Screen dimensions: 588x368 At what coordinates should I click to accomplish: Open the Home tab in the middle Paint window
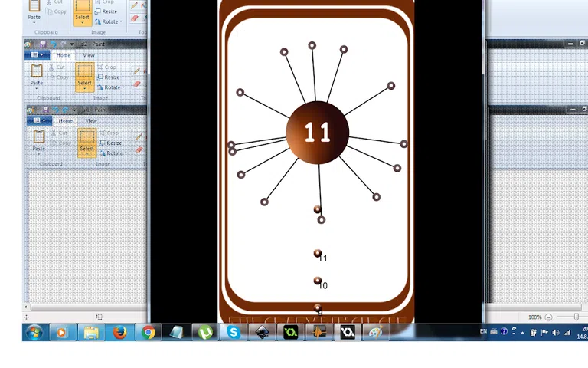click(x=63, y=55)
